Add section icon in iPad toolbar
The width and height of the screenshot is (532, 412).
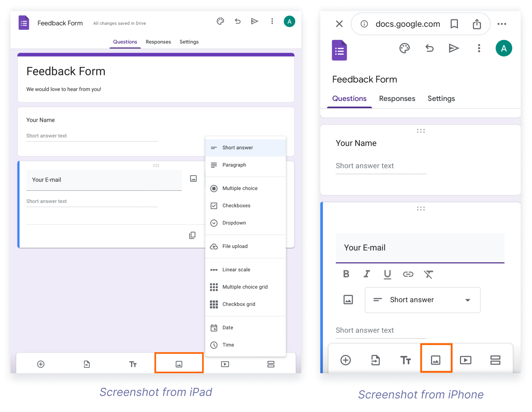tap(271, 364)
